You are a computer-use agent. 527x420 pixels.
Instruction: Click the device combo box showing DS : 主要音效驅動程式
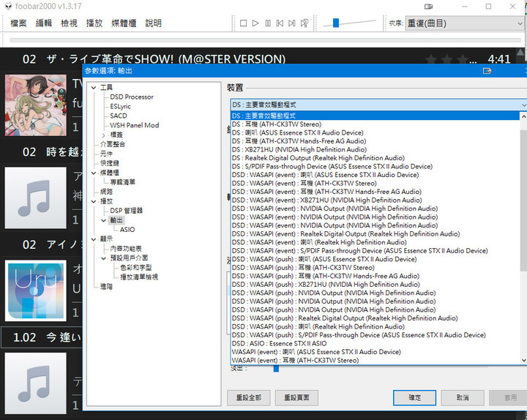[378, 105]
